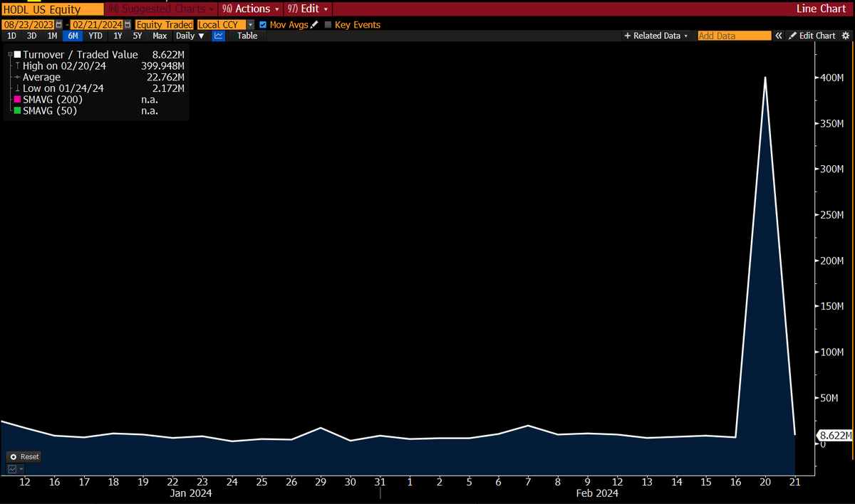The image size is (855, 504).
Task: Select the 5Y time range tab
Action: click(x=138, y=36)
